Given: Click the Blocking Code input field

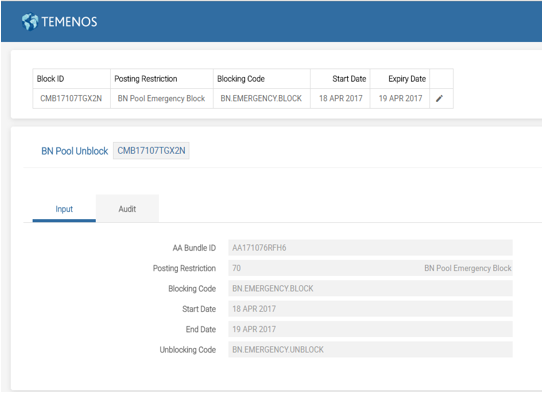Looking at the screenshot, I should [x=370, y=289].
